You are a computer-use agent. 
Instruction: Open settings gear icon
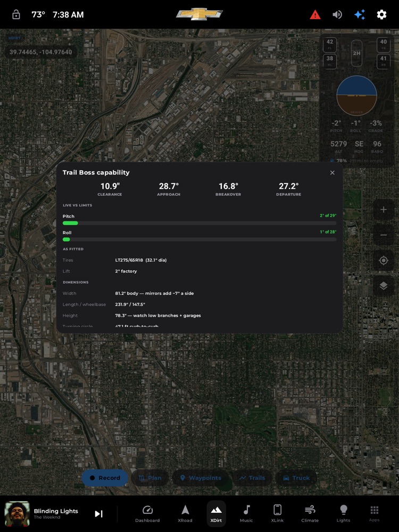[381, 14]
